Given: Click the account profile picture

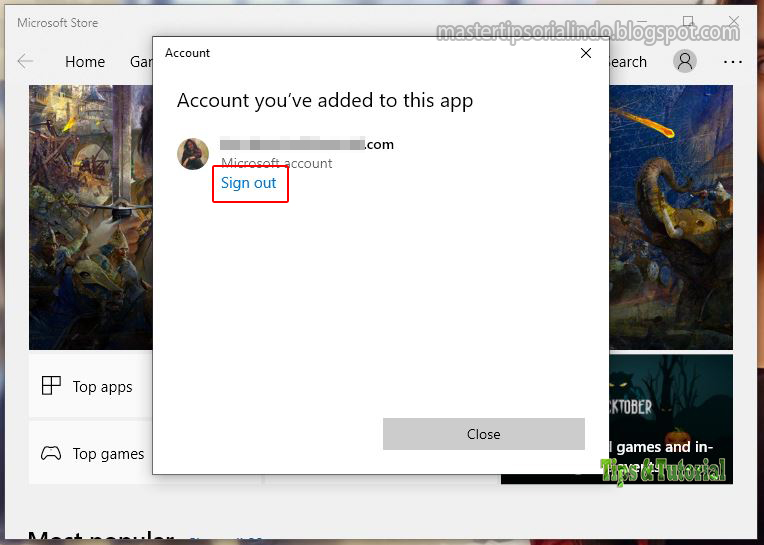Looking at the screenshot, I should pyautogui.click(x=193, y=154).
